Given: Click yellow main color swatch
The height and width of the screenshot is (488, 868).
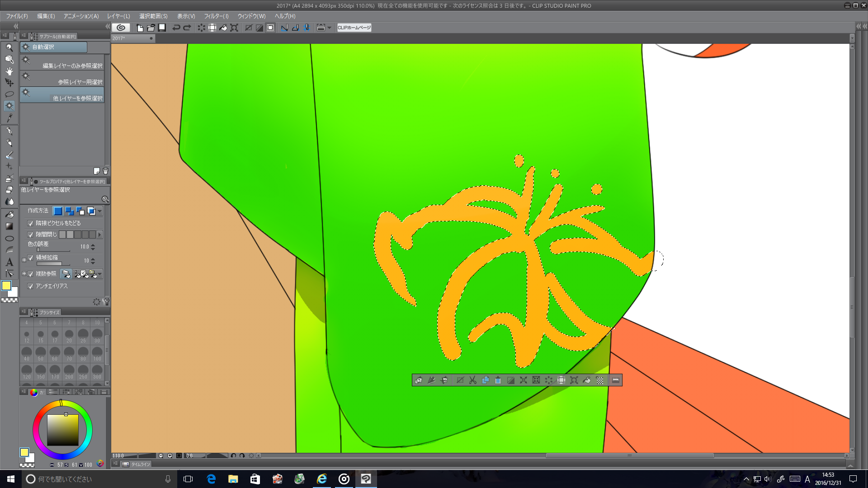Looking at the screenshot, I should click(6, 286).
